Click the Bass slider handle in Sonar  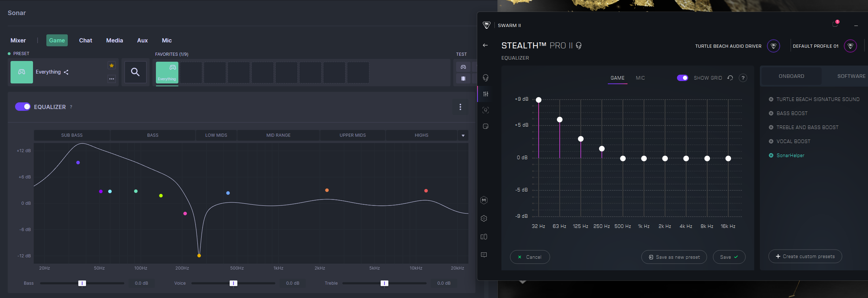pyautogui.click(x=82, y=283)
